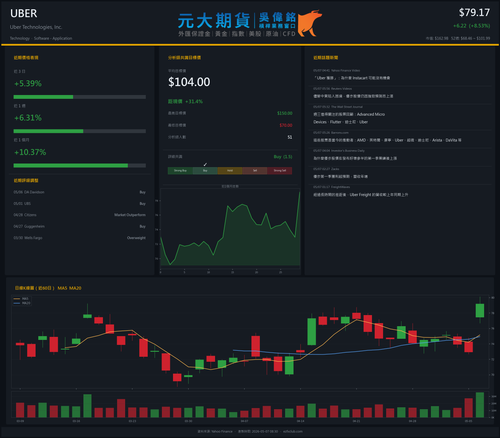Click the Strong Buy segment of rating bar
This screenshot has height=438, width=500.
pyautogui.click(x=180, y=171)
